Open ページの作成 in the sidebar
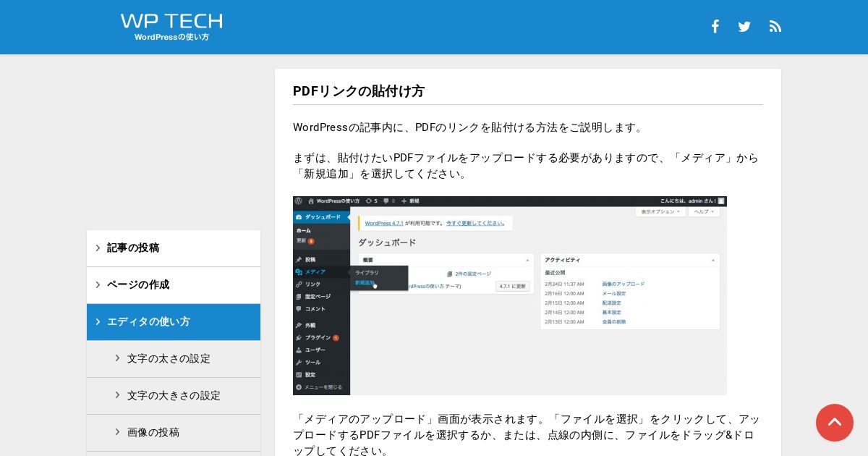Screen dimensions: 868x456 [174, 285]
